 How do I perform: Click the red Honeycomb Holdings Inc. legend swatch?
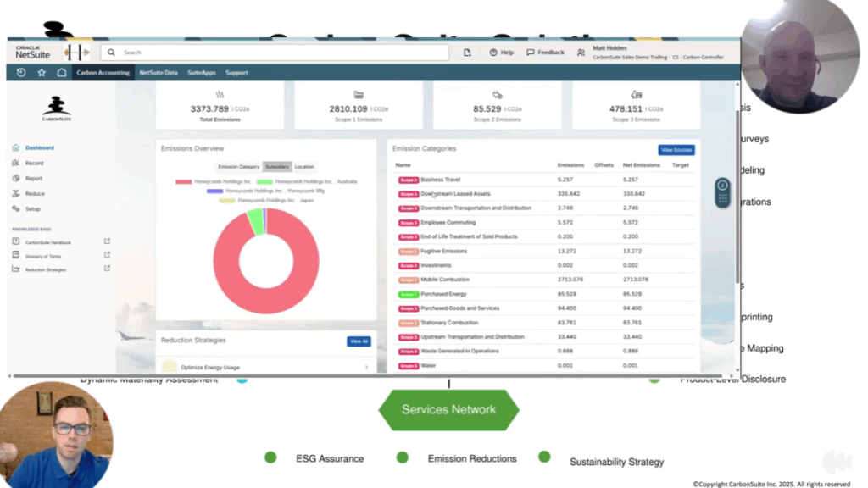click(184, 181)
